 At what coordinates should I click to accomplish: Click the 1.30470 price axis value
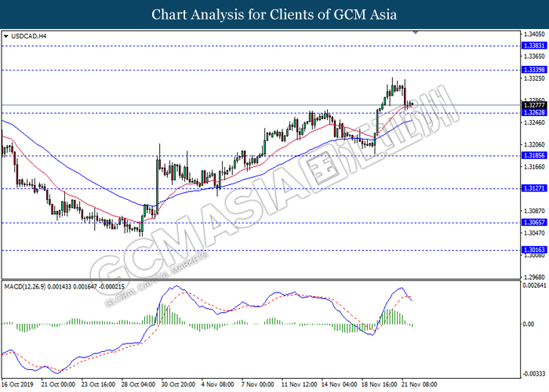[x=534, y=233]
